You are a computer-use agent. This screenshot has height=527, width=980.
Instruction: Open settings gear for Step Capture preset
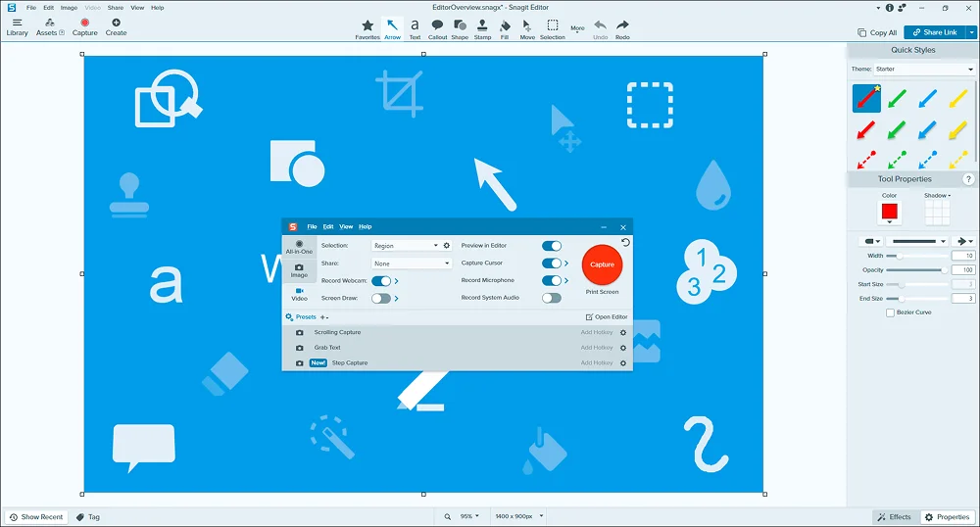pyautogui.click(x=623, y=362)
